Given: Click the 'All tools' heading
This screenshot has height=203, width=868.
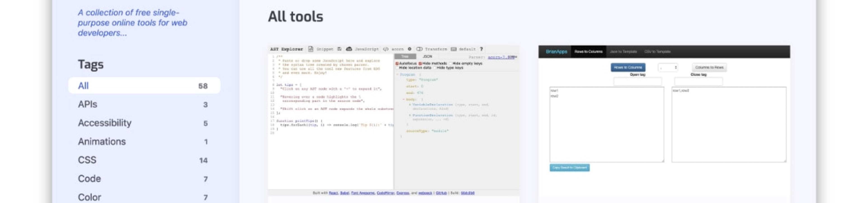Looking at the screenshot, I should click(x=295, y=16).
